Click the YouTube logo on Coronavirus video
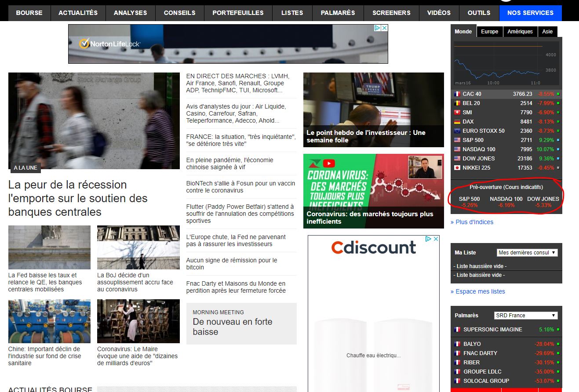Viewport: 579px width, 392px height. click(328, 163)
